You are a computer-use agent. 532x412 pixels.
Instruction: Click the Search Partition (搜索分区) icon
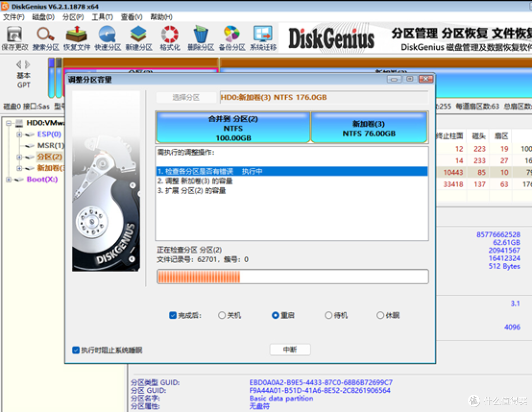pos(46,38)
